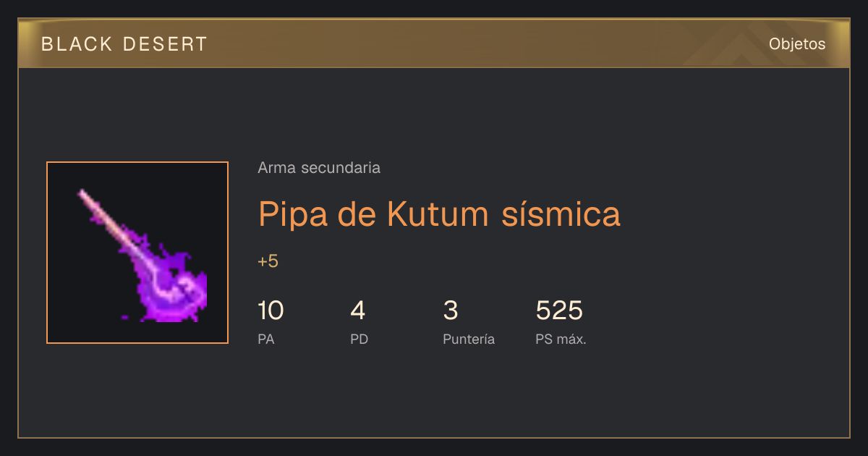868x456 pixels.
Task: Click the Pipa de Kutum weapon icon
Action: click(x=137, y=253)
